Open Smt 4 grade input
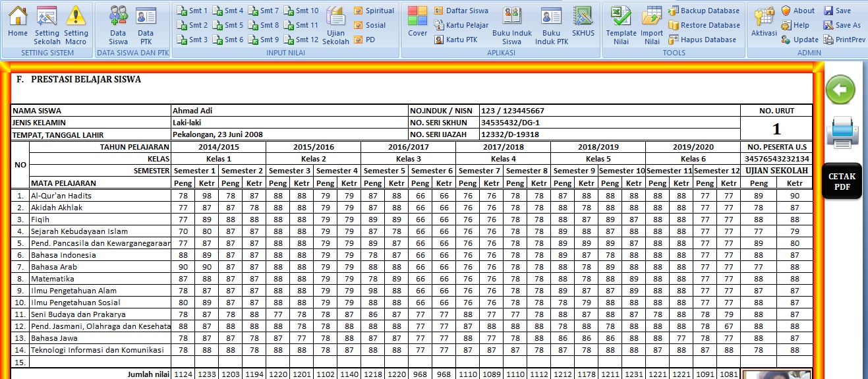868x379 pixels. pyautogui.click(x=228, y=11)
